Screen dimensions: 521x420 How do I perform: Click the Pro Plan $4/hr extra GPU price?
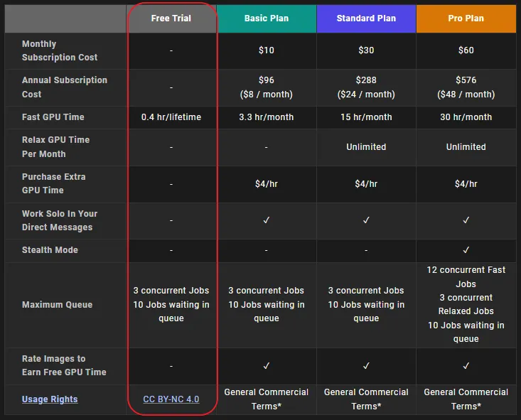(466, 184)
